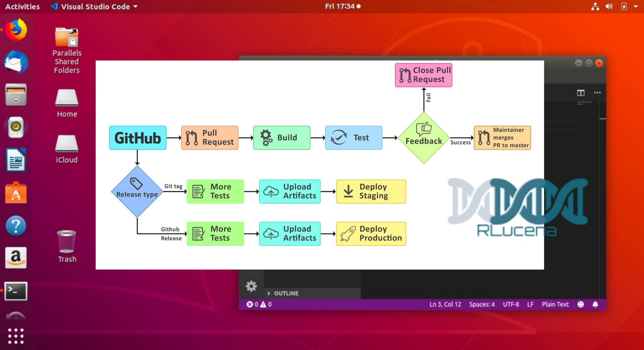Click the Maintainer merges PR to master box
This screenshot has width=644, height=350.
click(502, 138)
